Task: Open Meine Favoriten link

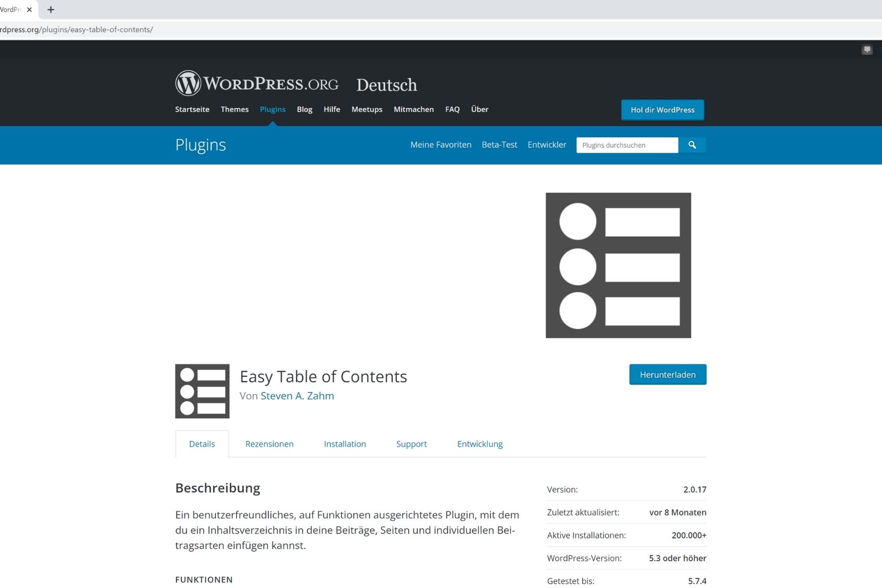Action: pyautogui.click(x=441, y=145)
